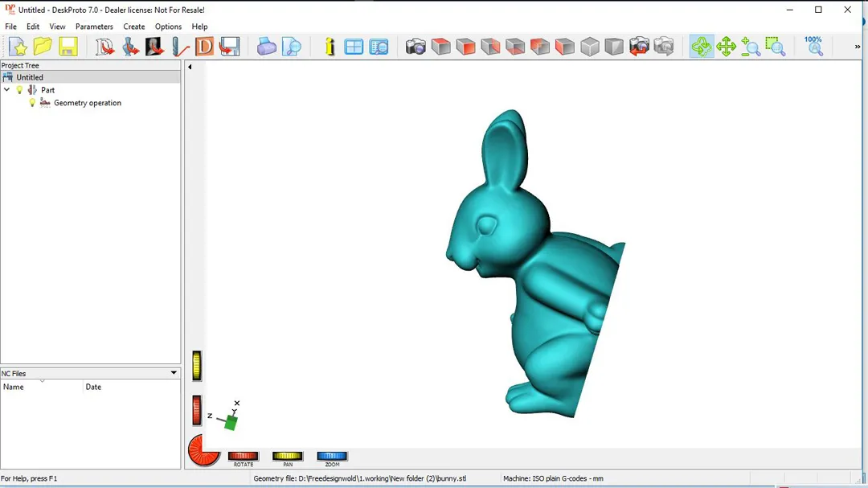Expand the toolbar overflow chevron
Screen dimensions: 868x488
click(857, 47)
